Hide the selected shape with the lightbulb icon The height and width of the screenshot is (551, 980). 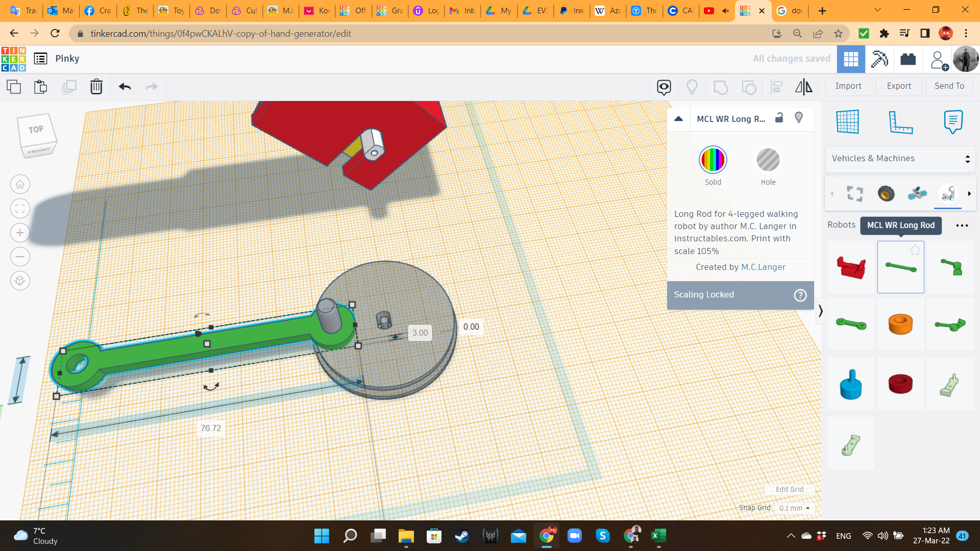(799, 118)
